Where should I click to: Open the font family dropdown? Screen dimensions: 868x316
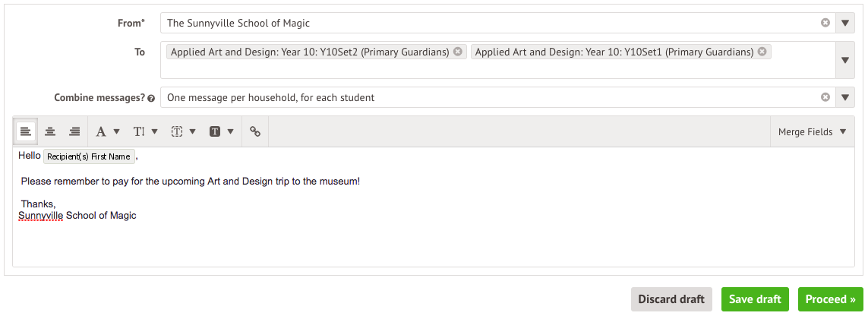click(107, 131)
